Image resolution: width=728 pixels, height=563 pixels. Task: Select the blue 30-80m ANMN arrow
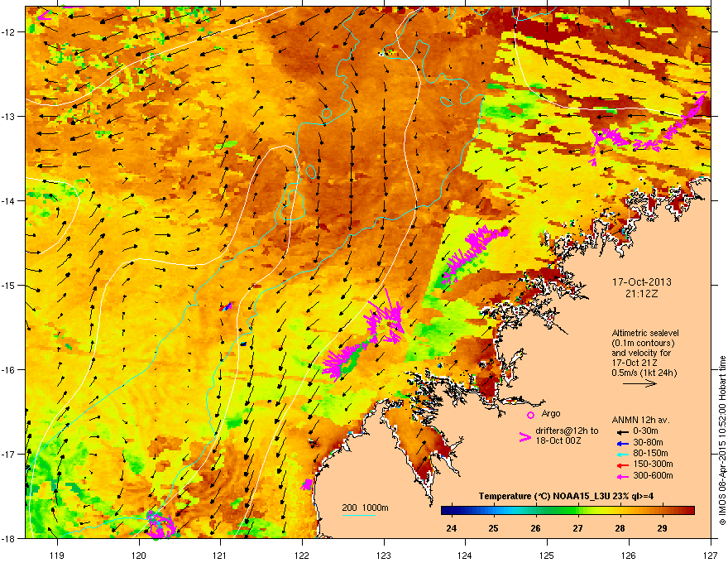621,443
